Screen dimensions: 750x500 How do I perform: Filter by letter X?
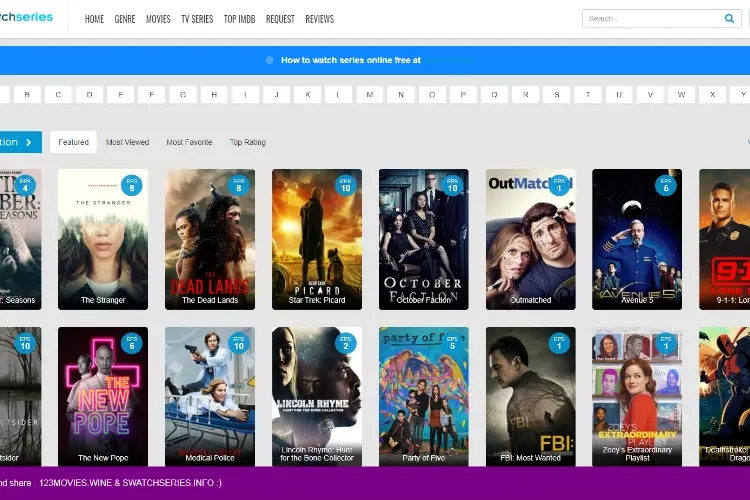coord(713,95)
